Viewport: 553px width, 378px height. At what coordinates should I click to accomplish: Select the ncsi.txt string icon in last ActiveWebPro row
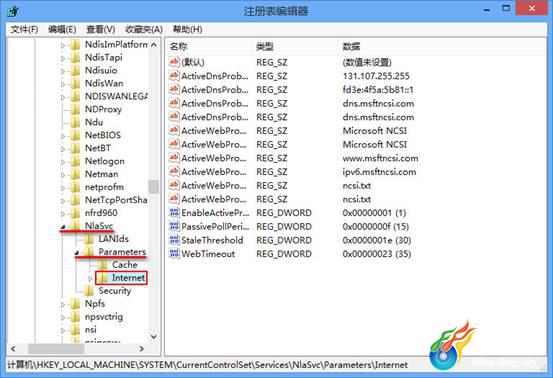click(x=174, y=199)
